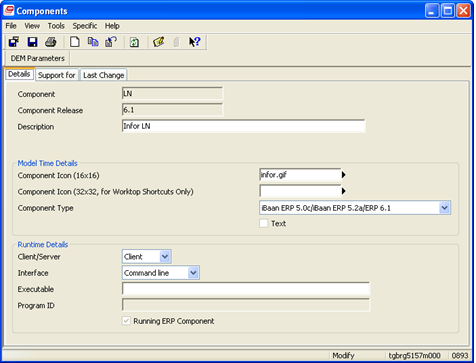This screenshot has width=476, height=363.
Task: Click the Print toolbar icon
Action: pyautogui.click(x=51, y=42)
